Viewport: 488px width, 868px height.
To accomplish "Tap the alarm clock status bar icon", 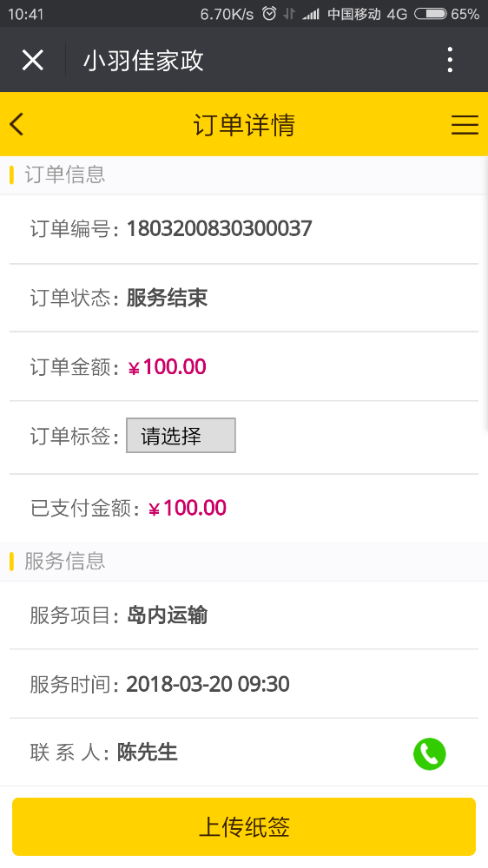I will click(269, 13).
